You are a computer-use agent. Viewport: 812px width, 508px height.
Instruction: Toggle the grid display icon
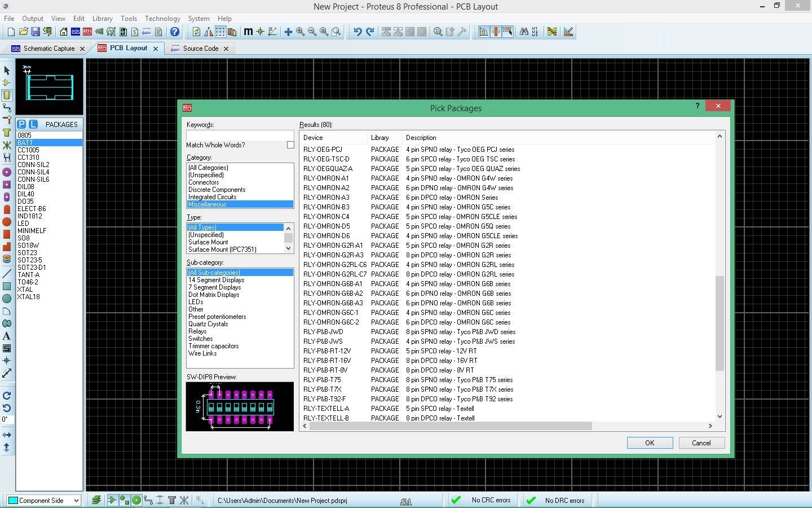pos(220,32)
